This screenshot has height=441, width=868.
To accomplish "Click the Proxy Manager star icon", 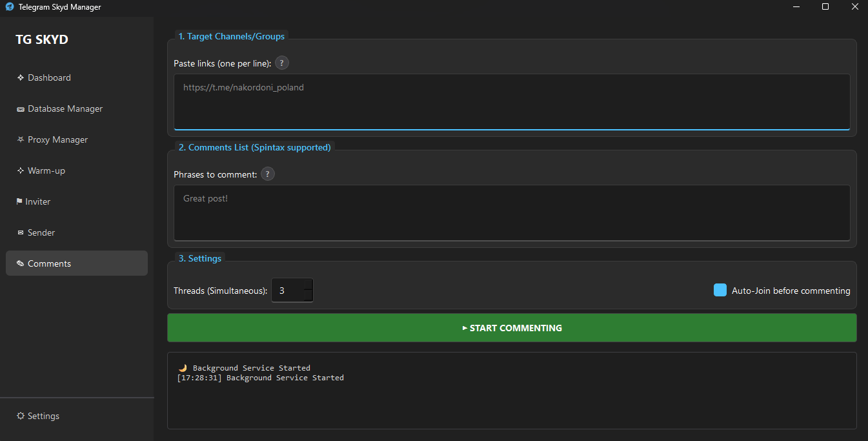I will tap(21, 139).
